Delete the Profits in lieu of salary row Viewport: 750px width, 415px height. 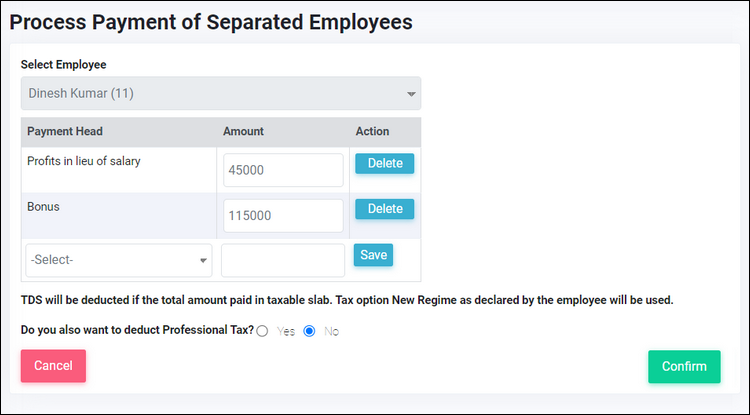point(385,164)
